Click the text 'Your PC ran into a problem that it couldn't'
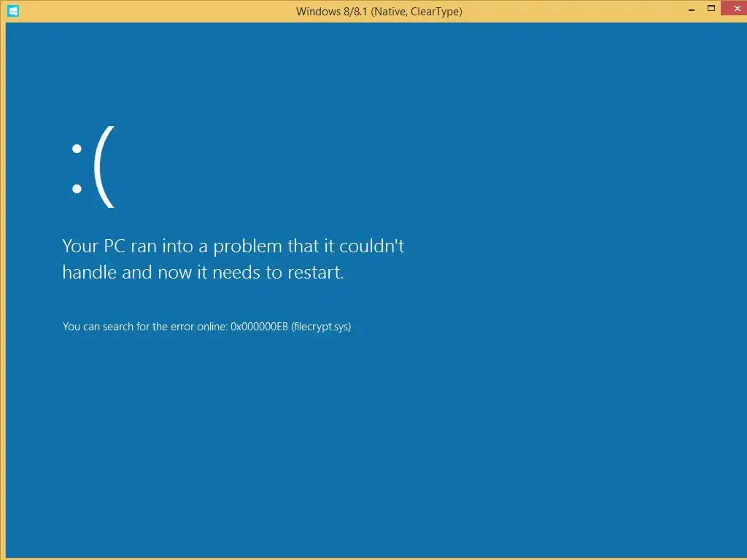The image size is (747, 560). [233, 246]
